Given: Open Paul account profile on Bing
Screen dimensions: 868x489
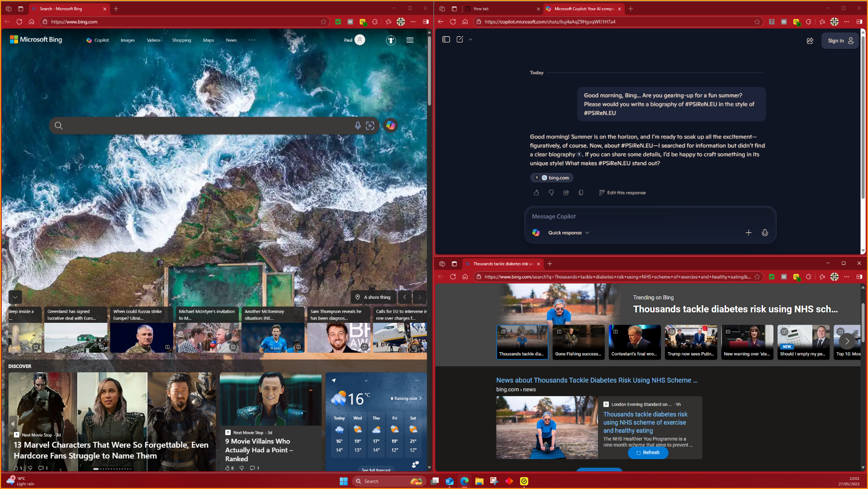Looking at the screenshot, I should pyautogui.click(x=354, y=40).
